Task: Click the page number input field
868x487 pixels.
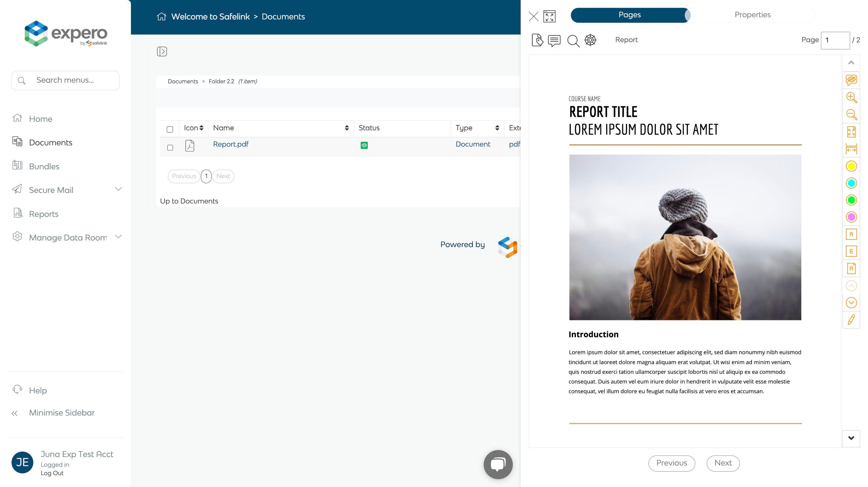Action: [x=835, y=40]
